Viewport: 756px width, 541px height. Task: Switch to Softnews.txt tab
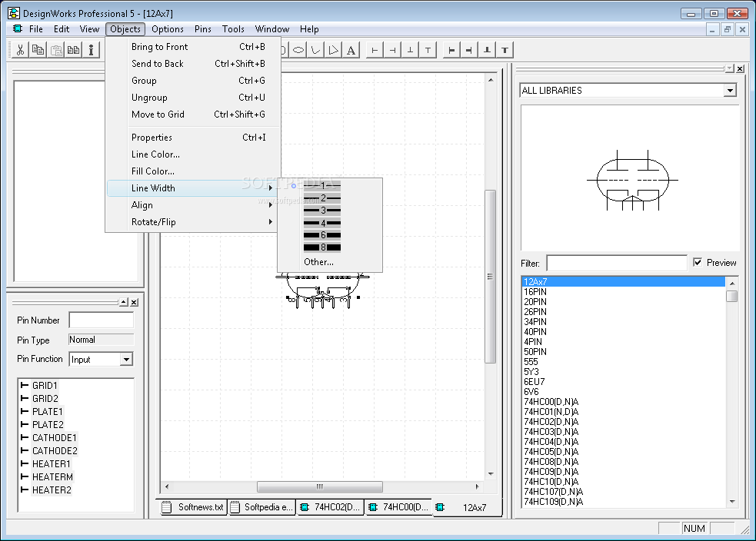193,506
